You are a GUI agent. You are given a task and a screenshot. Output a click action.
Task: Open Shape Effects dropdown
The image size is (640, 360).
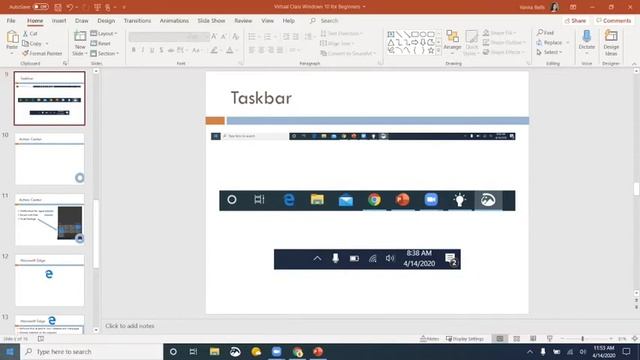(503, 52)
